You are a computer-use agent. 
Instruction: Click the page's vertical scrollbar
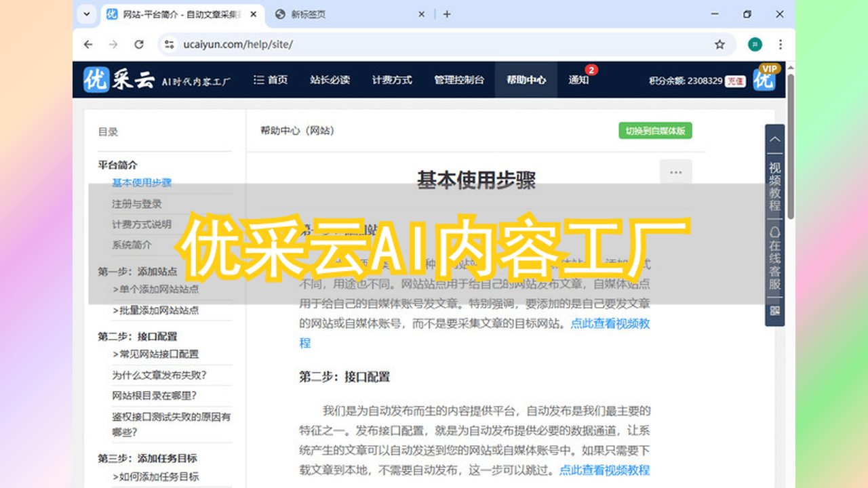[791, 169]
